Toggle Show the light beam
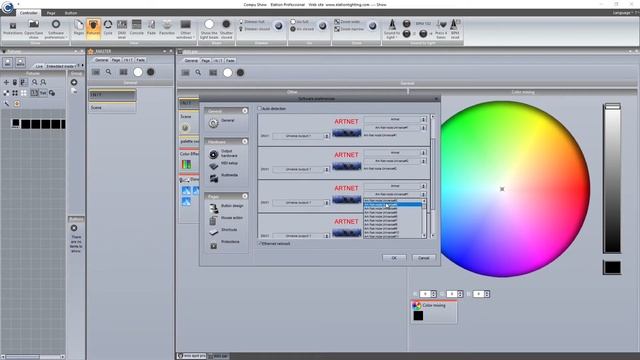Image resolution: width=640 pixels, height=360 pixels. coord(209,29)
